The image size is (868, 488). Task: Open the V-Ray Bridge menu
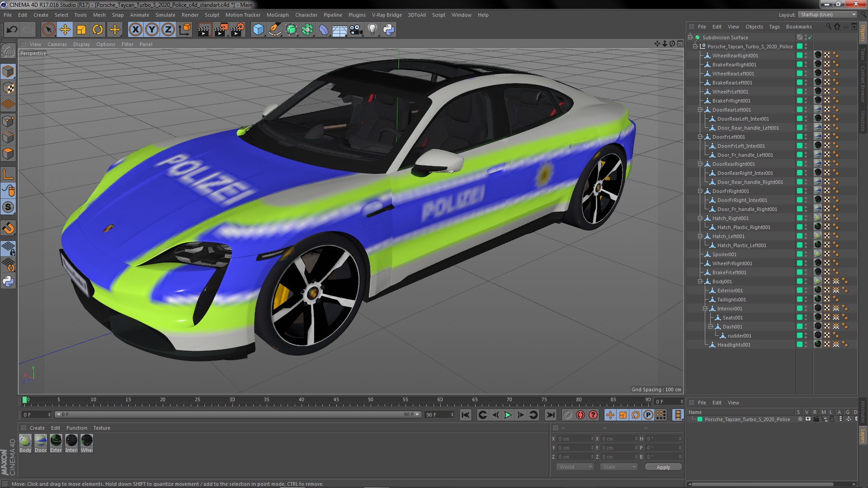(x=387, y=15)
